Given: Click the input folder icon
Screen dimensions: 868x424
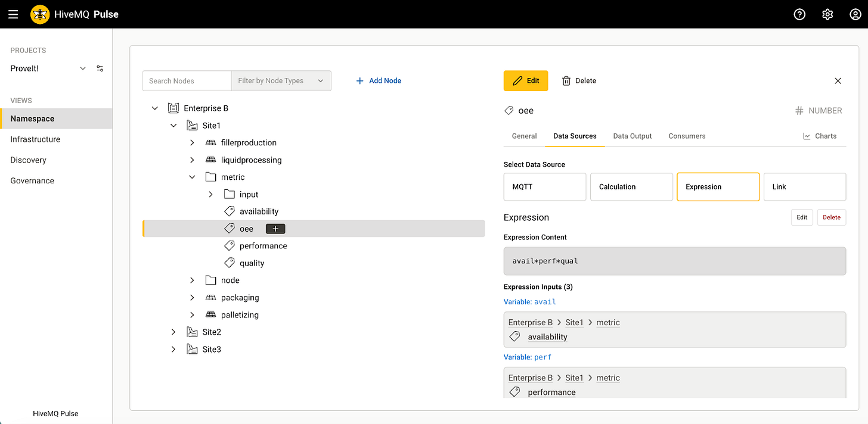Looking at the screenshot, I should (x=230, y=194).
